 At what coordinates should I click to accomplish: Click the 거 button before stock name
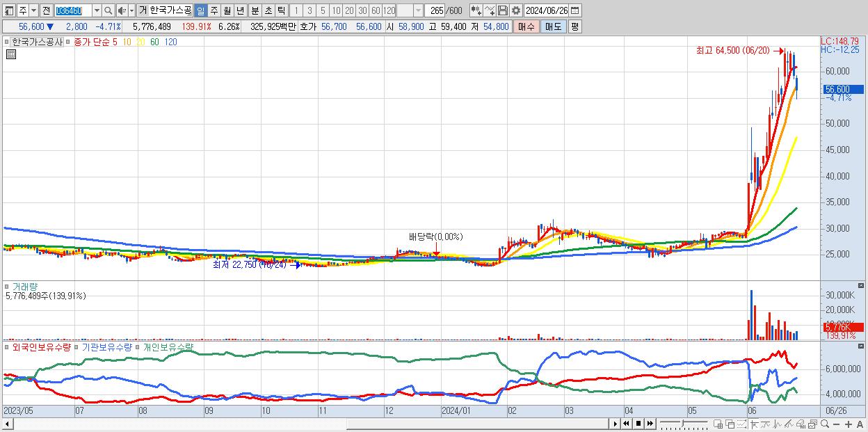(143, 10)
